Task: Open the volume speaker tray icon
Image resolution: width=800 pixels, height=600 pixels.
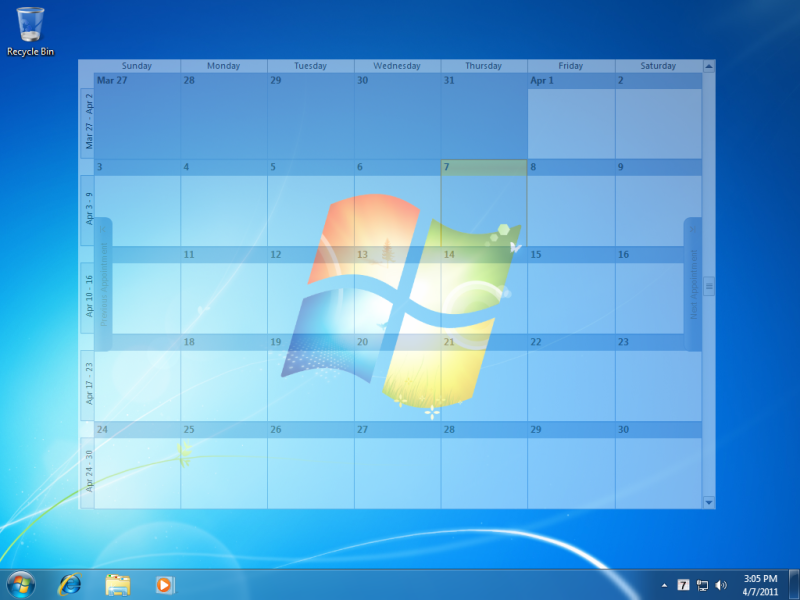Action: 721,585
